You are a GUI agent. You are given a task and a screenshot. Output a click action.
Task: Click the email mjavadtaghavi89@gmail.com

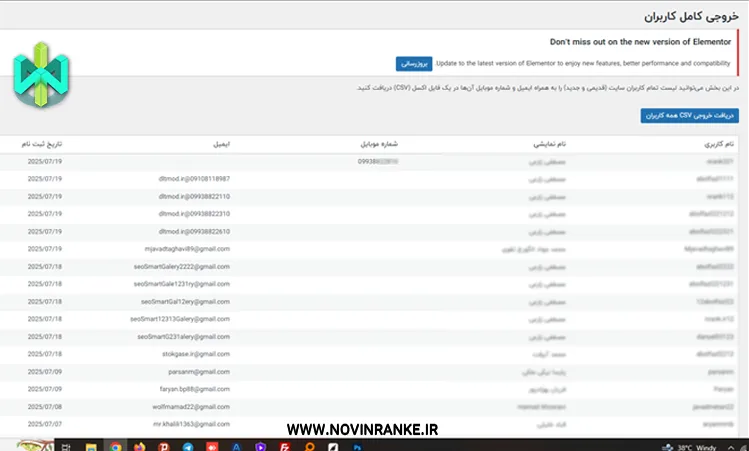coord(187,249)
